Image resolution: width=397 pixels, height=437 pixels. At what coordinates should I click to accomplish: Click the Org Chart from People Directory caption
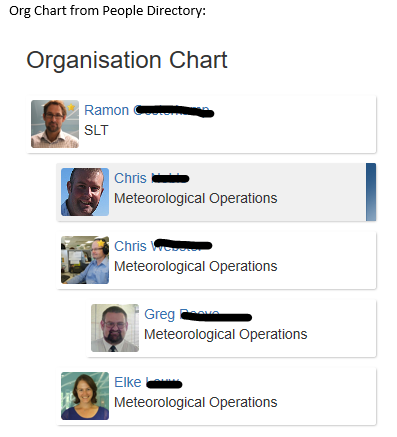tap(107, 11)
